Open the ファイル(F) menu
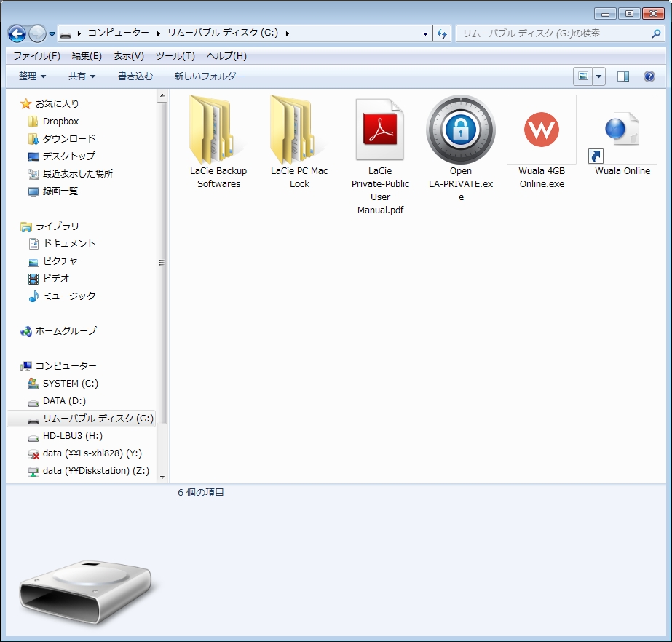The height and width of the screenshot is (642, 672). point(36,56)
